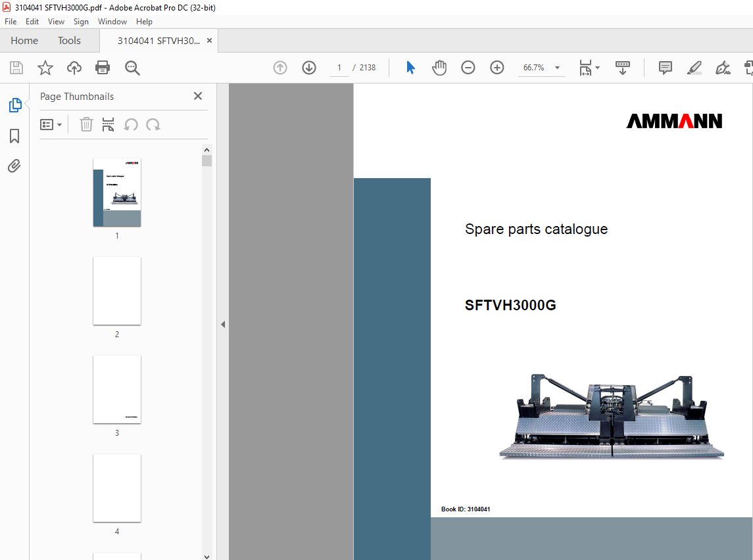Click the print pages scissors icon
753x560 pixels.
(108, 125)
